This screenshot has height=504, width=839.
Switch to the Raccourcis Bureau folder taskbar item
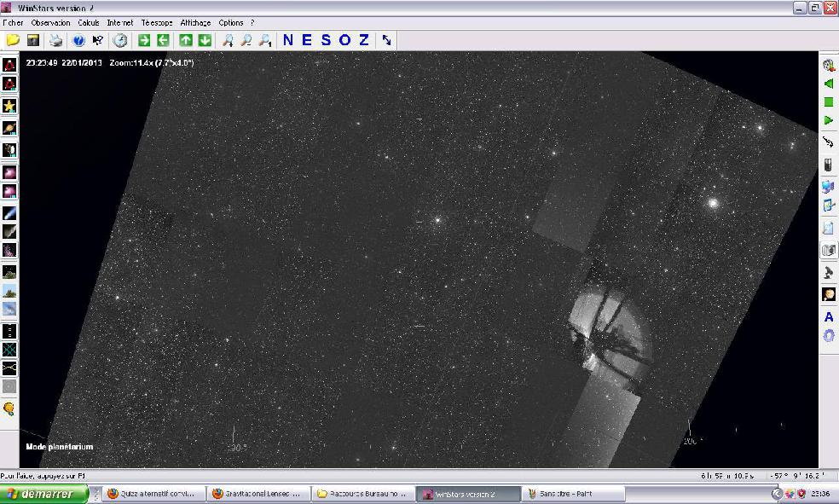(x=364, y=494)
